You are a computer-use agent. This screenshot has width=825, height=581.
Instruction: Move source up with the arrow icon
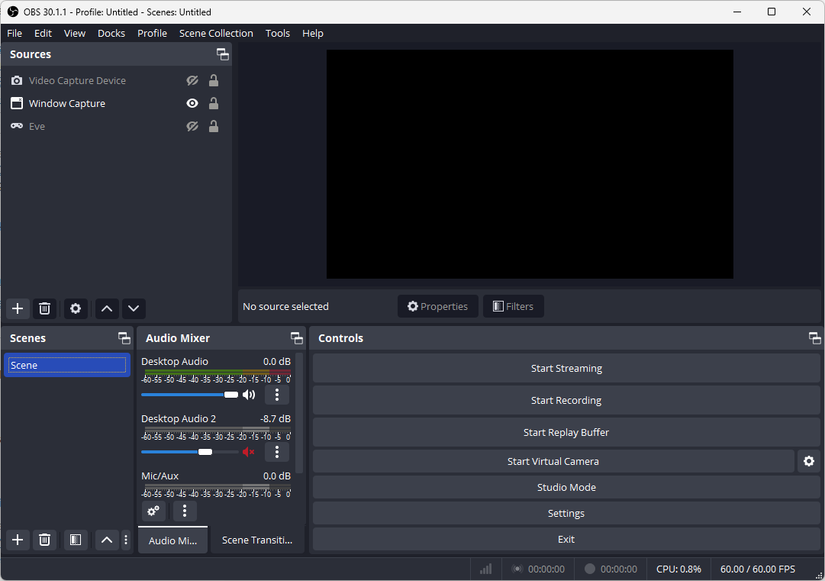point(106,308)
